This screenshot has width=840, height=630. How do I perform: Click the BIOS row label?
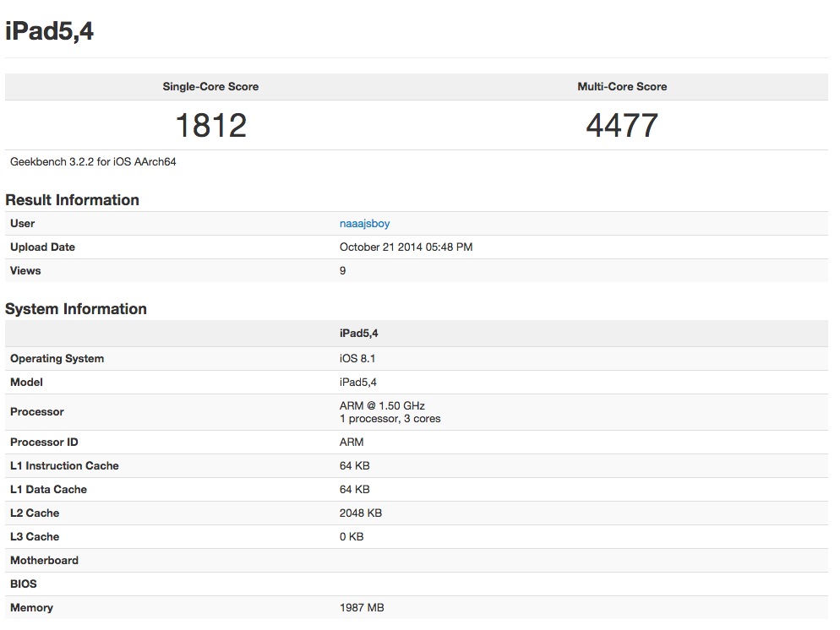pyautogui.click(x=24, y=584)
